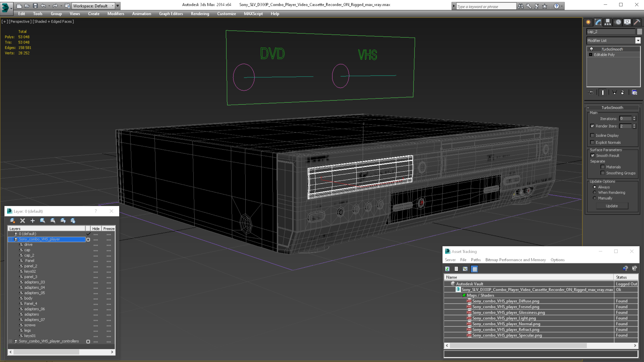This screenshot has height=362, width=644.
Task: Enable Separate by Materials checkbox
Action: tap(603, 167)
